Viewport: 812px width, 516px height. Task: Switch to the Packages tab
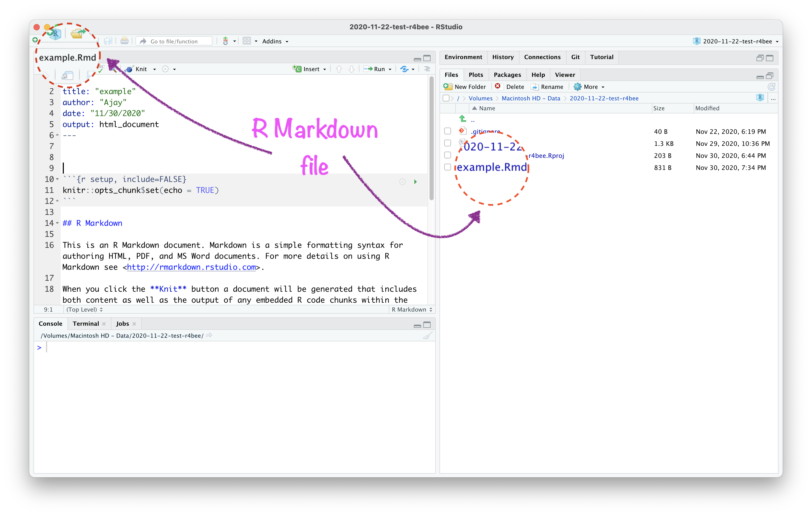point(507,75)
